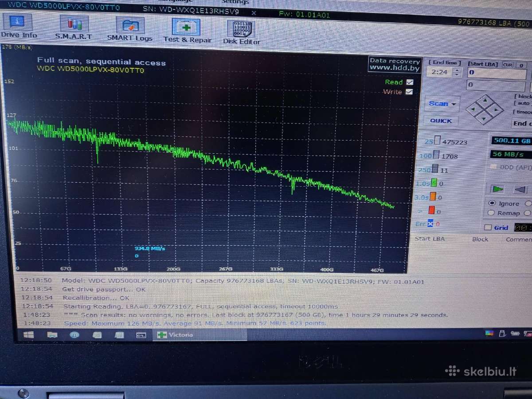The image size is (532, 399).
Task: Open File Explorer from taskbar
Action: (51, 335)
